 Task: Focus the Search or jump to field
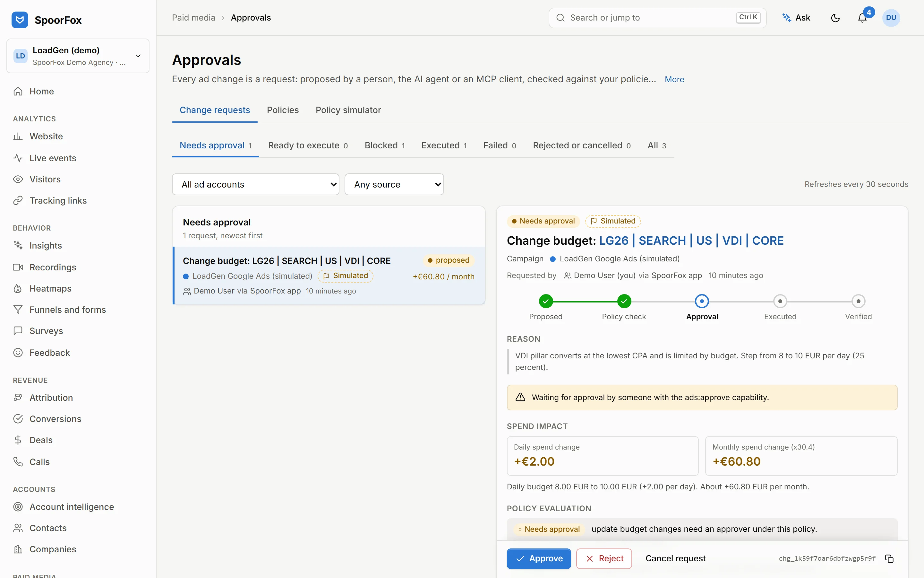tap(657, 18)
